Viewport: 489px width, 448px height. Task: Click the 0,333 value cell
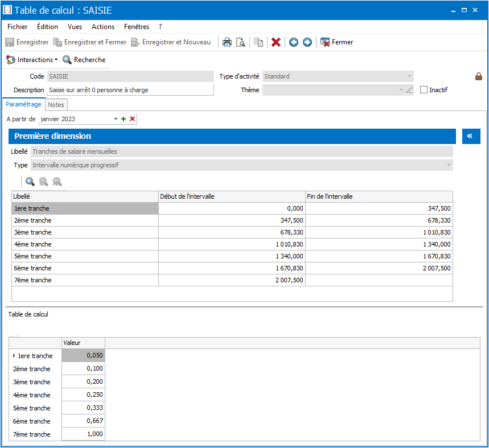[x=83, y=408]
